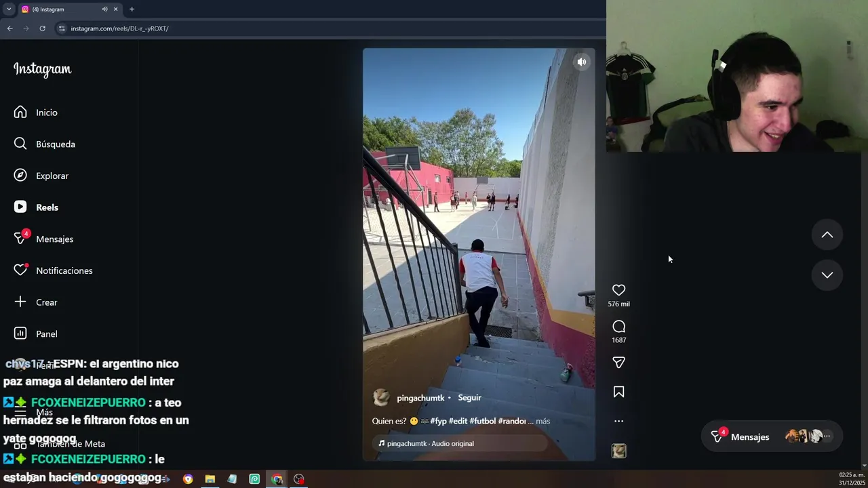Click the 576 mil likes count
This screenshot has height=488, width=868.
618,304
